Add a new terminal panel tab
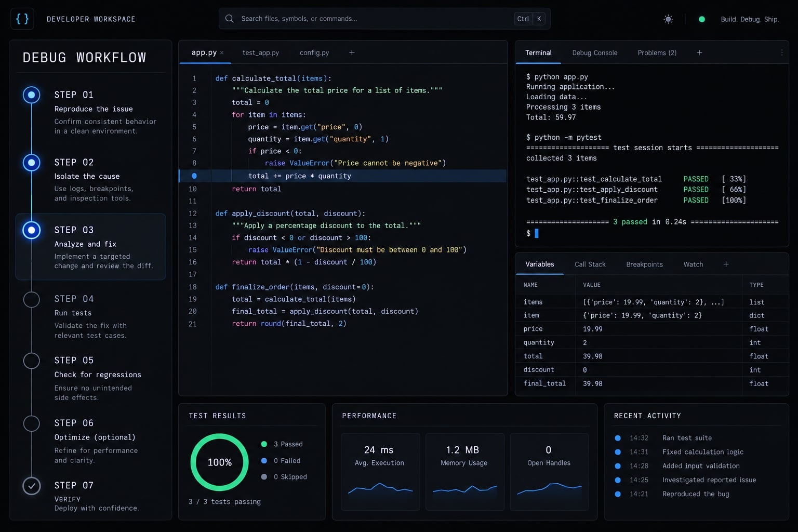Viewport: 798px width, 532px height. point(699,52)
